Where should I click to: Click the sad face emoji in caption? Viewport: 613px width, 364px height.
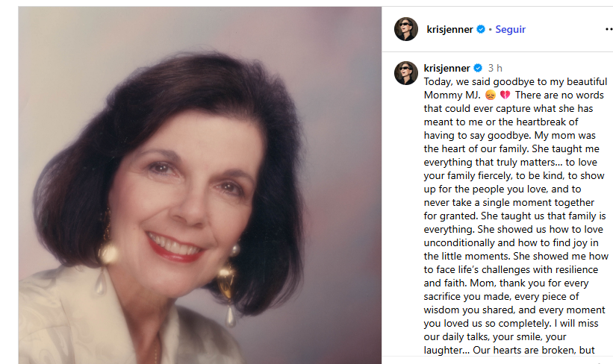pos(491,95)
